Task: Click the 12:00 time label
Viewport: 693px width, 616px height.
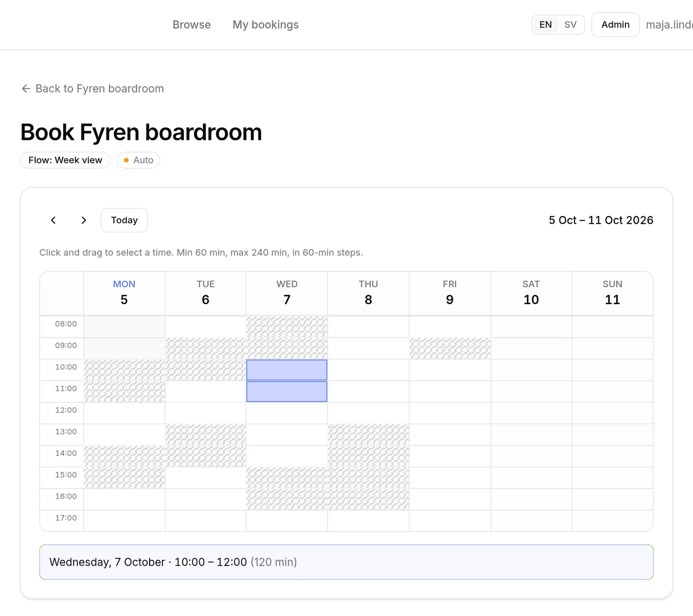Action: click(x=66, y=410)
